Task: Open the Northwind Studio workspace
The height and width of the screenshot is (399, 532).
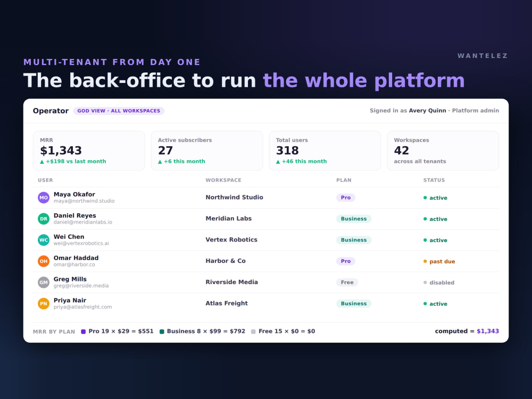Action: pyautogui.click(x=234, y=197)
